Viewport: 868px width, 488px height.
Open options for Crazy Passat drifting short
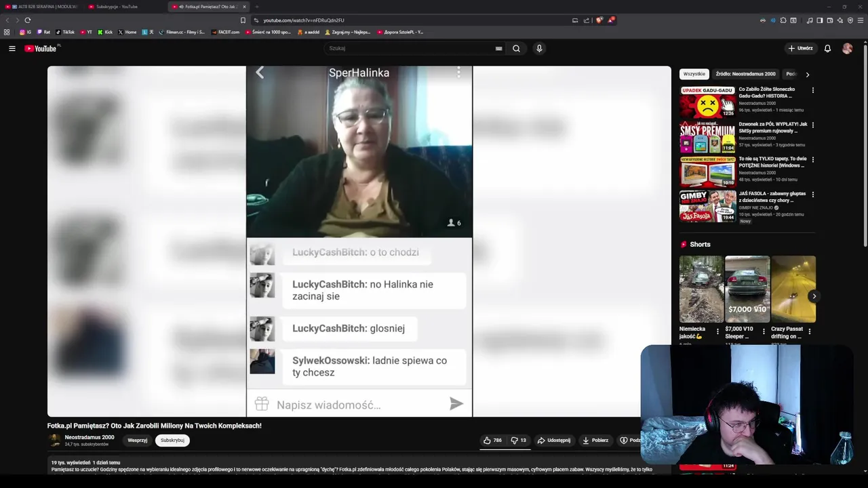810,331
